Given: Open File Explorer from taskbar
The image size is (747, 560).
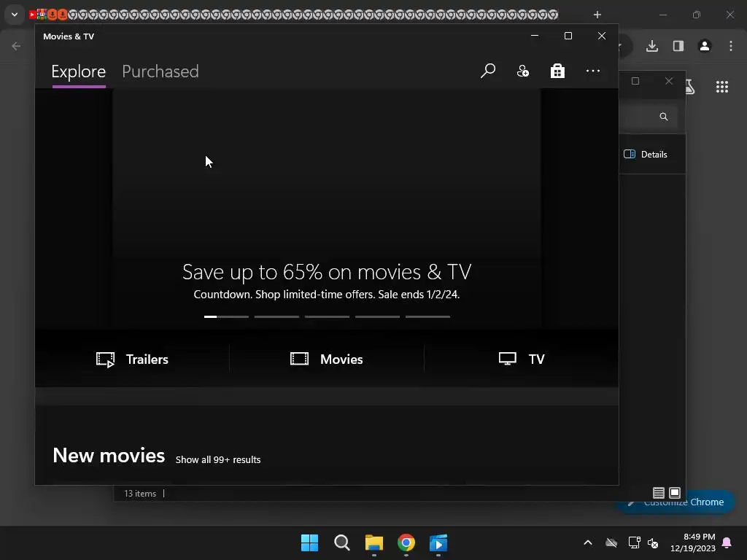Looking at the screenshot, I should 374,542.
